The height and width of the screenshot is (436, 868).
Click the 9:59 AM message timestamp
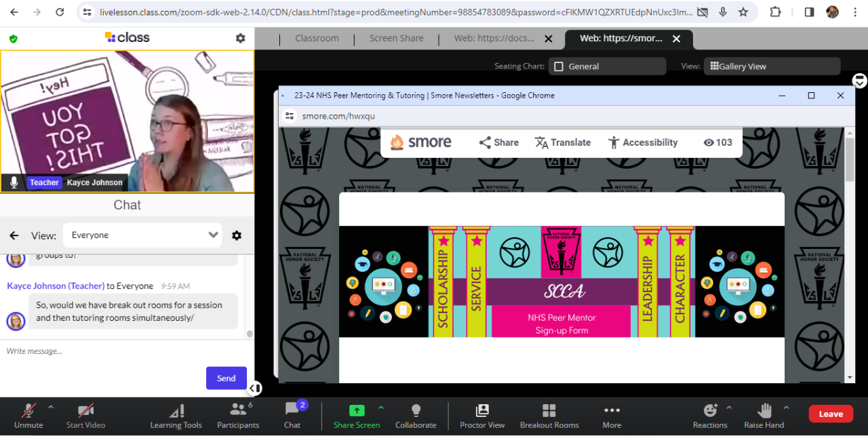pyautogui.click(x=176, y=286)
